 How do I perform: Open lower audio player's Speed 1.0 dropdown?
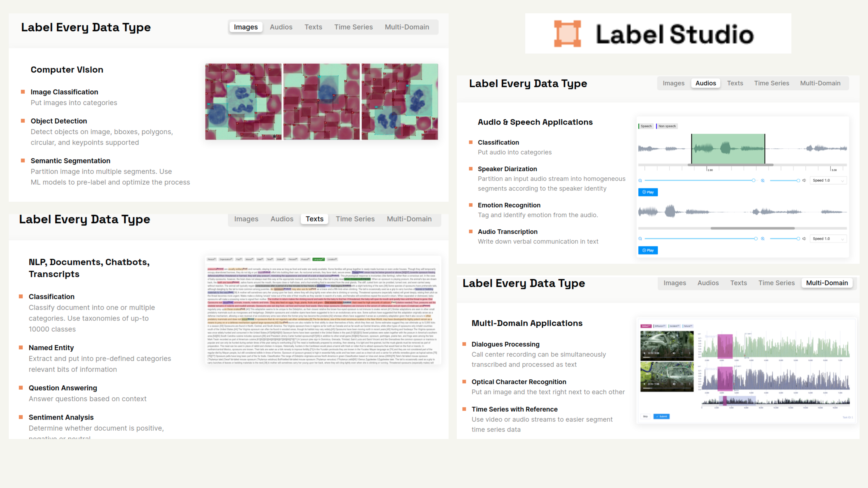(828, 239)
